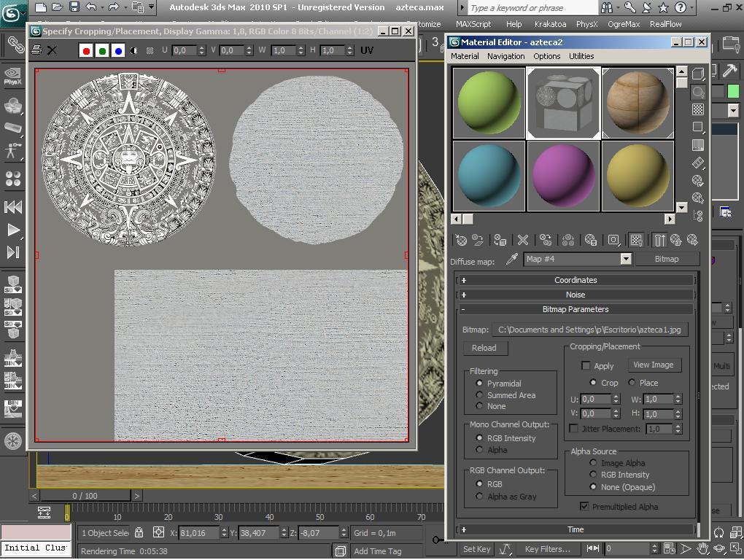Viewport: 744px width, 560px height.
Task: Select Alpha as Gray RGB output
Action: point(479,496)
